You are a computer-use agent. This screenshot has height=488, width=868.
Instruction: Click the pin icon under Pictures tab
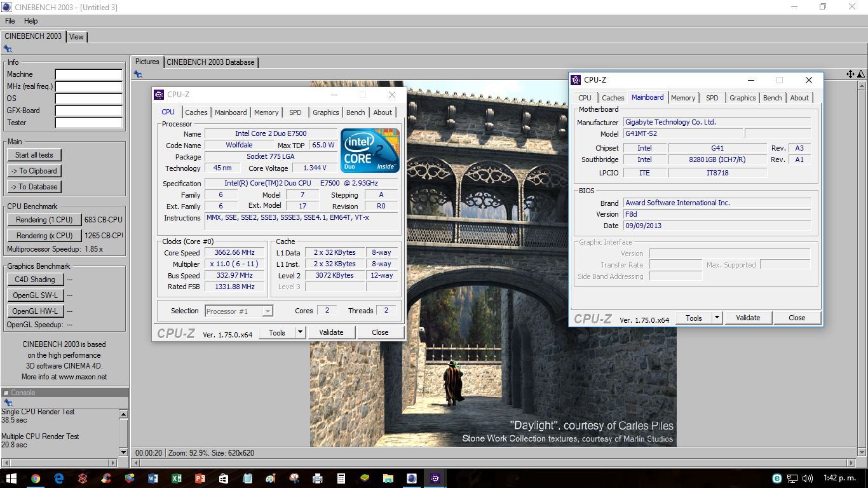(138, 74)
